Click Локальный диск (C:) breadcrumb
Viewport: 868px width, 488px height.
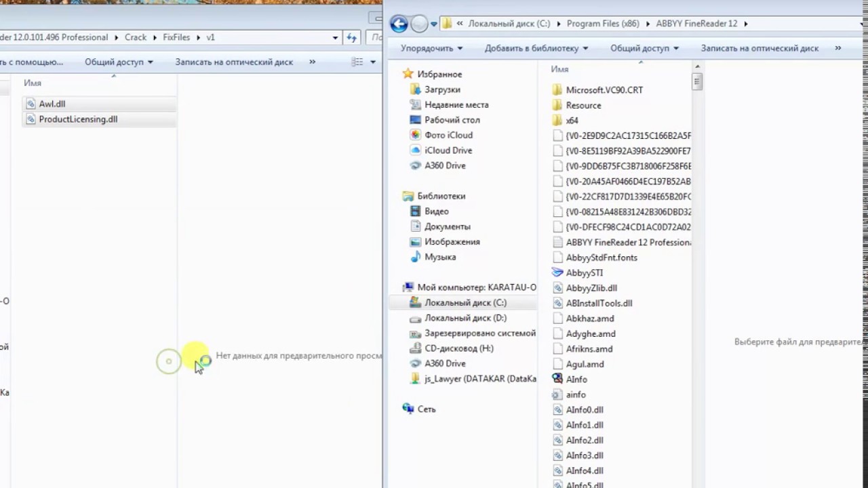click(511, 24)
